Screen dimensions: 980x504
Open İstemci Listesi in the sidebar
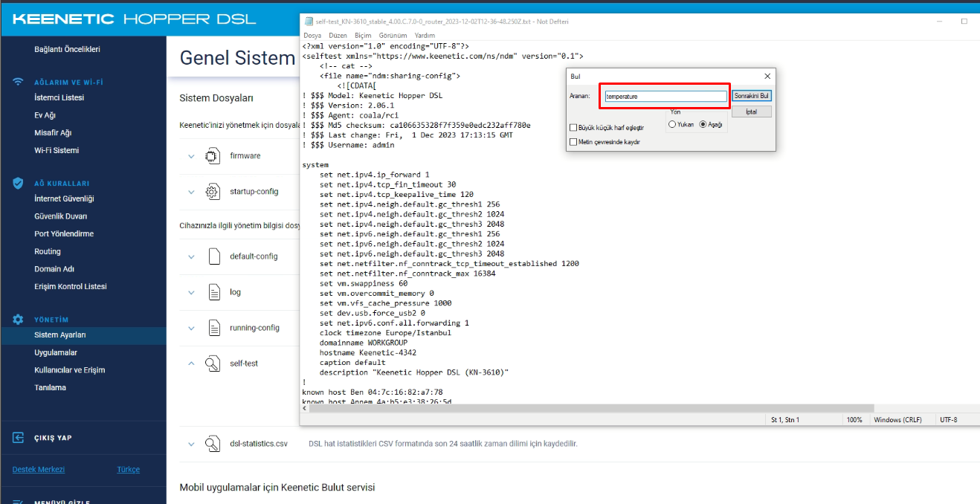coord(59,97)
